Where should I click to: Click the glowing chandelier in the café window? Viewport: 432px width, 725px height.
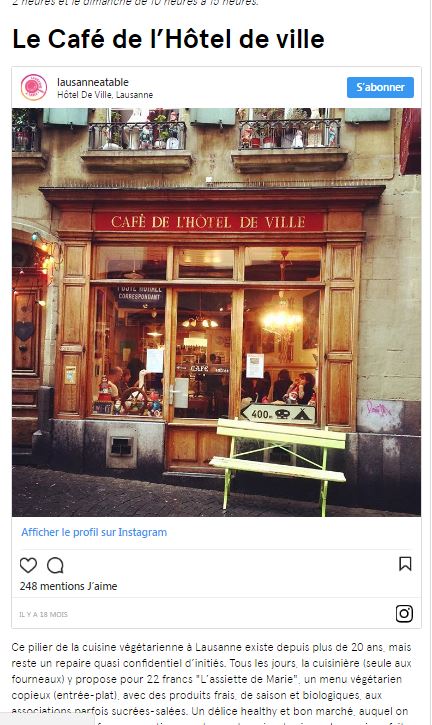pyautogui.click(x=281, y=319)
